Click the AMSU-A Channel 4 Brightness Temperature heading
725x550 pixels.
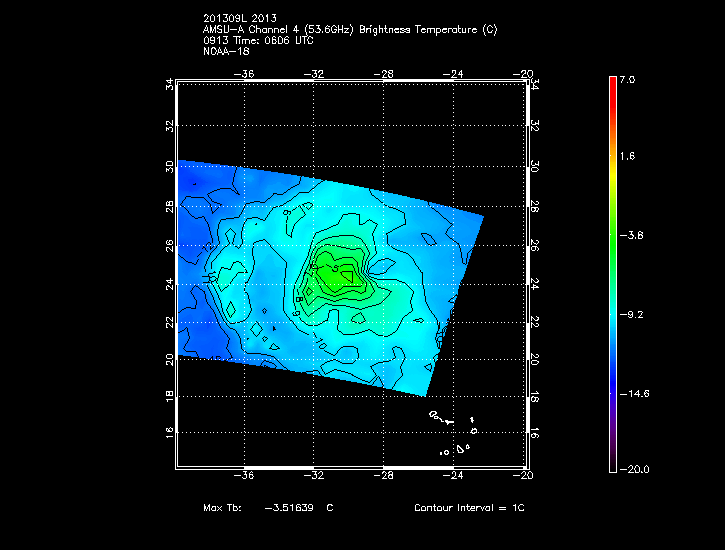tap(349, 29)
